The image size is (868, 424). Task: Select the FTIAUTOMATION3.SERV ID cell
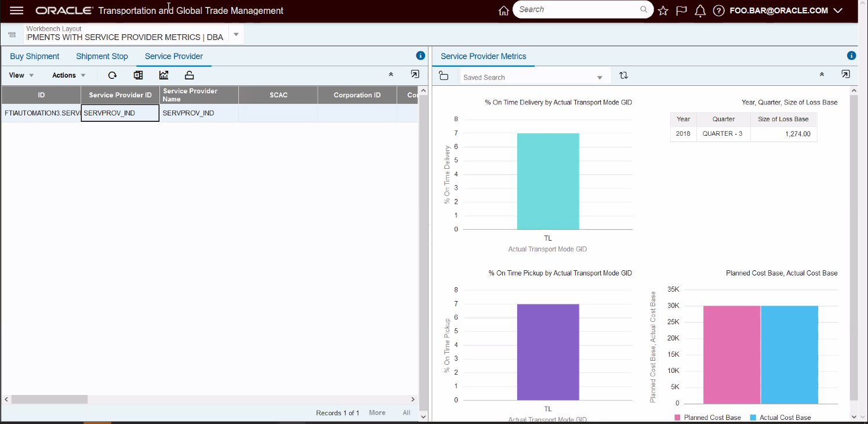[x=41, y=113]
